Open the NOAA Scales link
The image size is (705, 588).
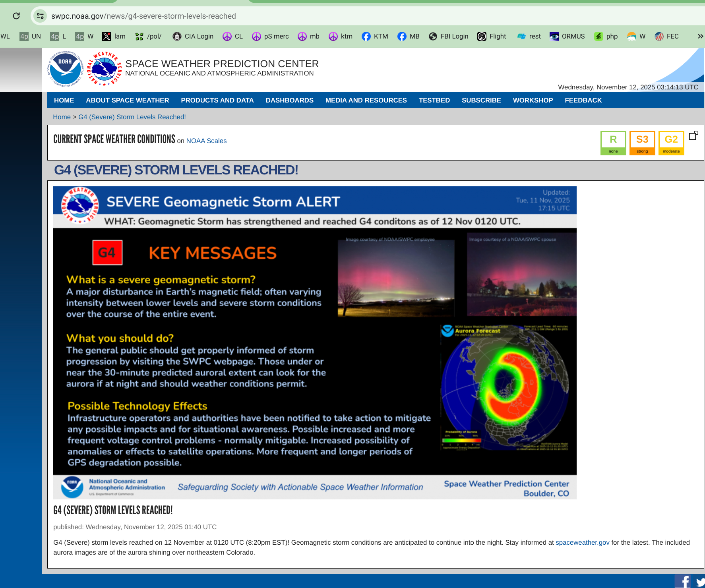click(206, 141)
